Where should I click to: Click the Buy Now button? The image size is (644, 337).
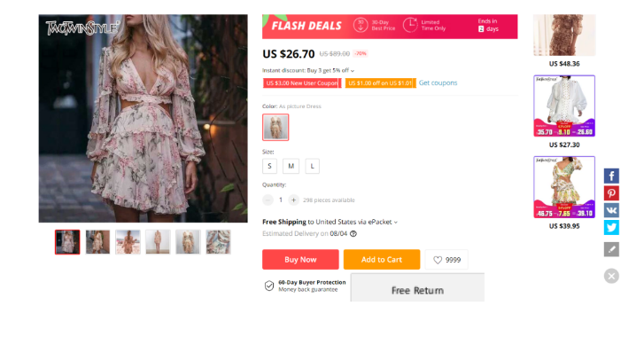300,259
